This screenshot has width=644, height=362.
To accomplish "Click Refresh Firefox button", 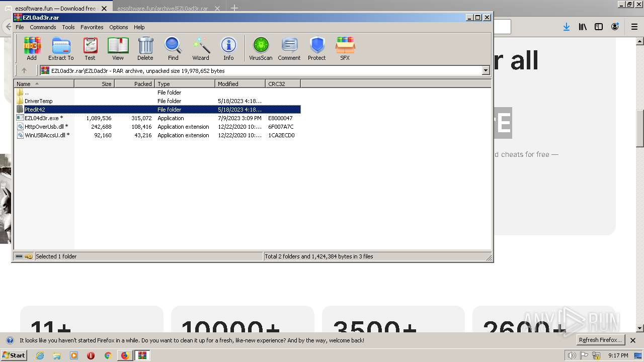I will [x=600, y=340].
